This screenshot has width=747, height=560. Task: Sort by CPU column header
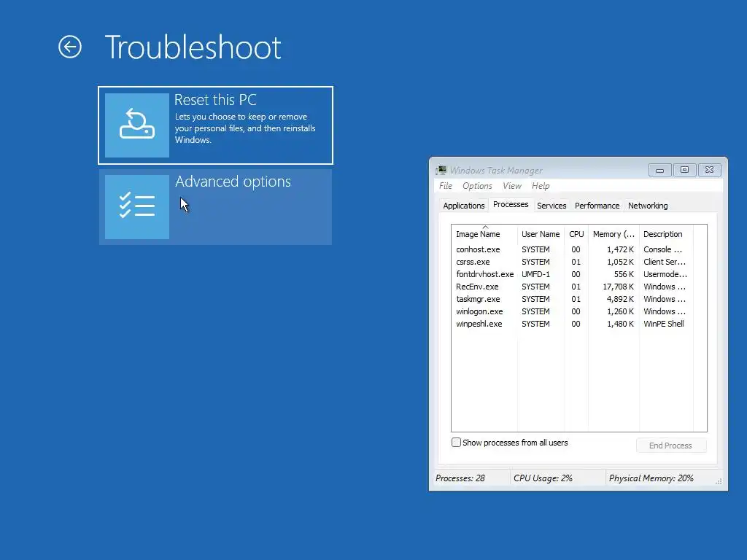[x=576, y=234]
